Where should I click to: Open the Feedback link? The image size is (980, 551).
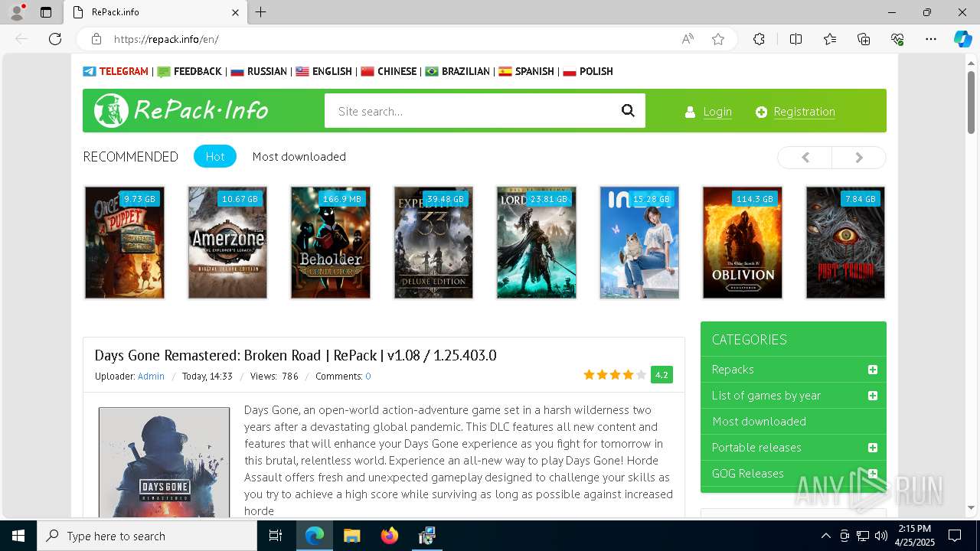click(x=189, y=71)
